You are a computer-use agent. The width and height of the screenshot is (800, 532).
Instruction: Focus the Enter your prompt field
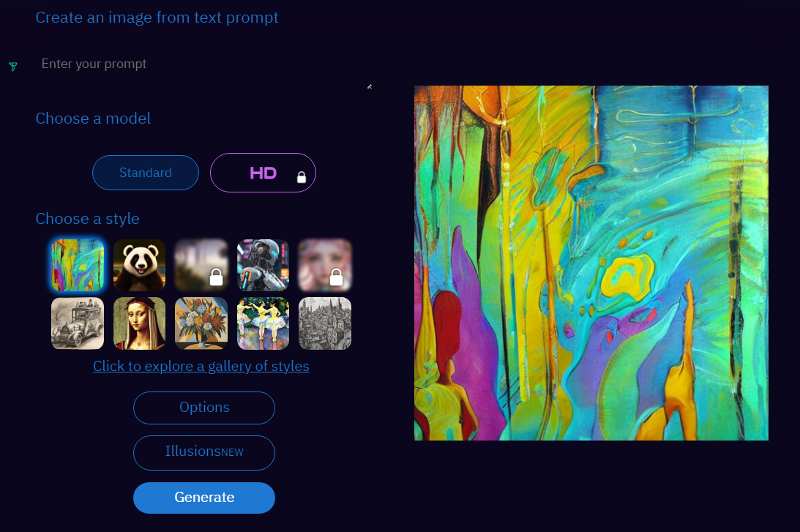[x=204, y=70]
